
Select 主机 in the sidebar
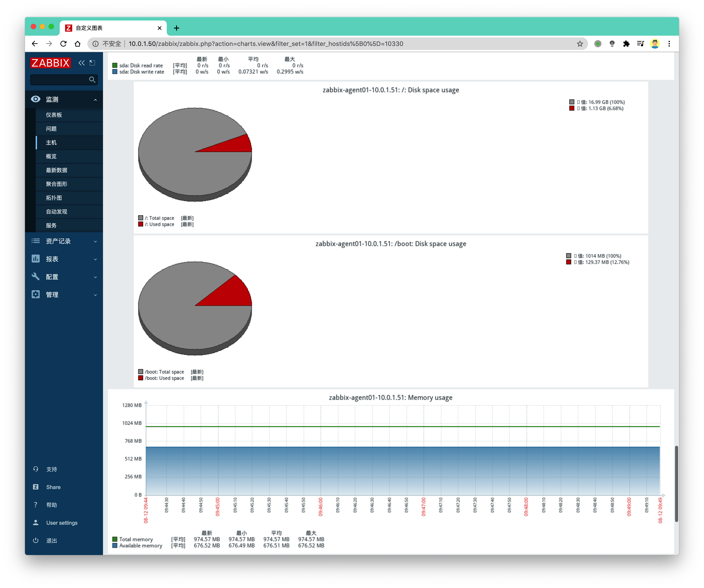(x=69, y=142)
